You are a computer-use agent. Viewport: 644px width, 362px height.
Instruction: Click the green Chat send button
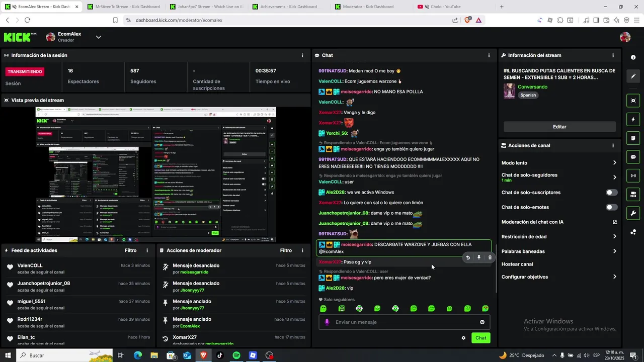coord(481,338)
